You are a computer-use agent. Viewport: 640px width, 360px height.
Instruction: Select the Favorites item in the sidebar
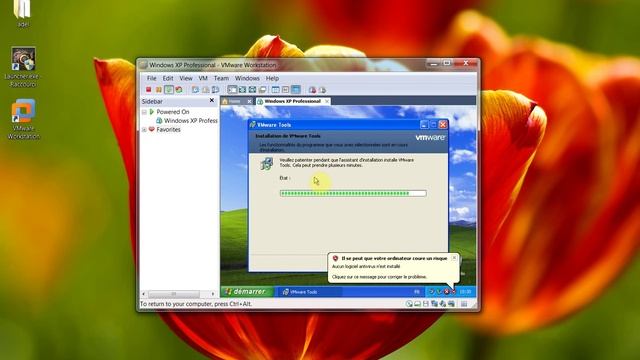(x=168, y=129)
